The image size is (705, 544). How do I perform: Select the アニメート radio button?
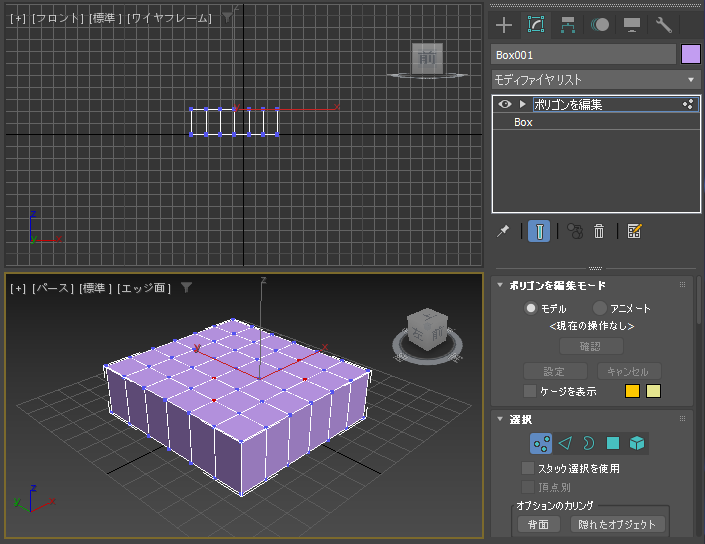coord(599,308)
